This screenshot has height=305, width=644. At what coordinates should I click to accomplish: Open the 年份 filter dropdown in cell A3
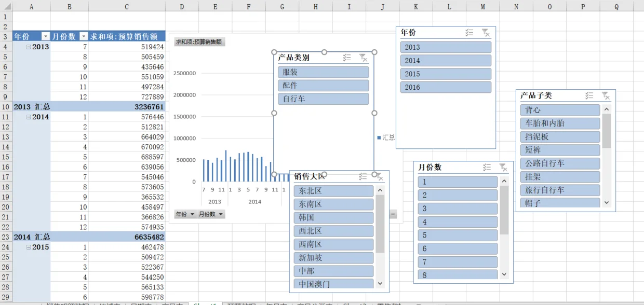[46, 36]
